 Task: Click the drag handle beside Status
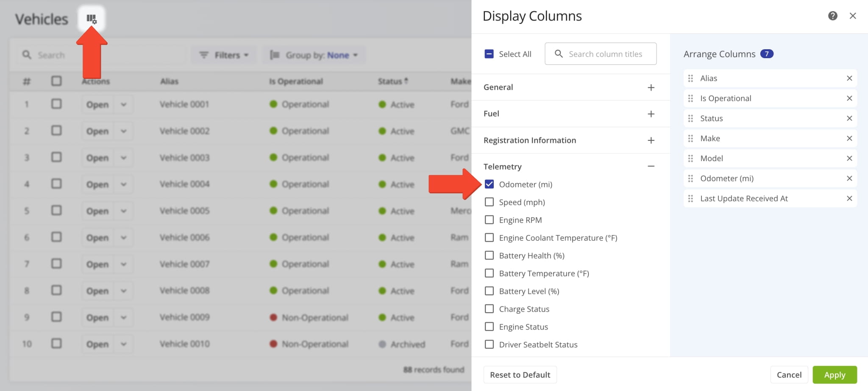click(690, 118)
